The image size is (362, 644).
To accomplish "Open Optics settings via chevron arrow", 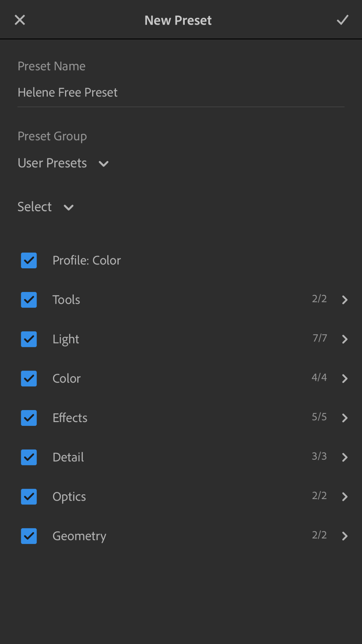I will (x=345, y=497).
